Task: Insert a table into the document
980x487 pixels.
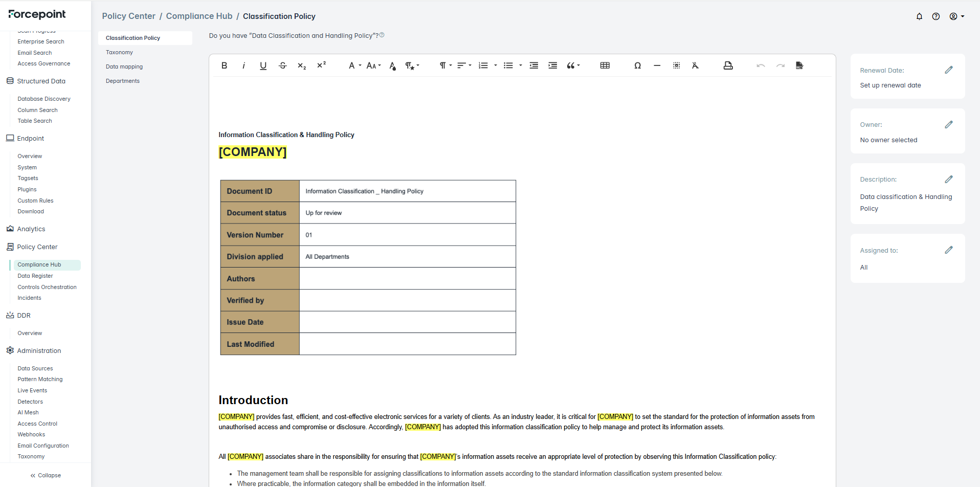Action: [605, 65]
